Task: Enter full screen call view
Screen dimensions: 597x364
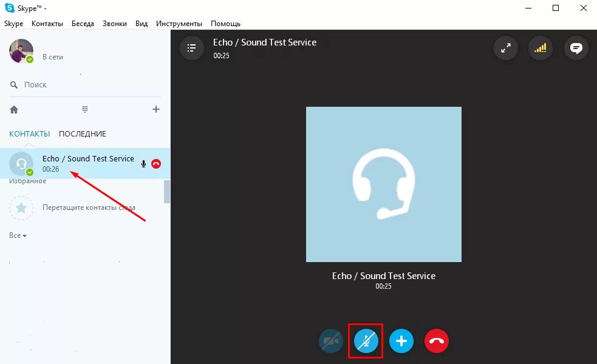Action: point(506,48)
